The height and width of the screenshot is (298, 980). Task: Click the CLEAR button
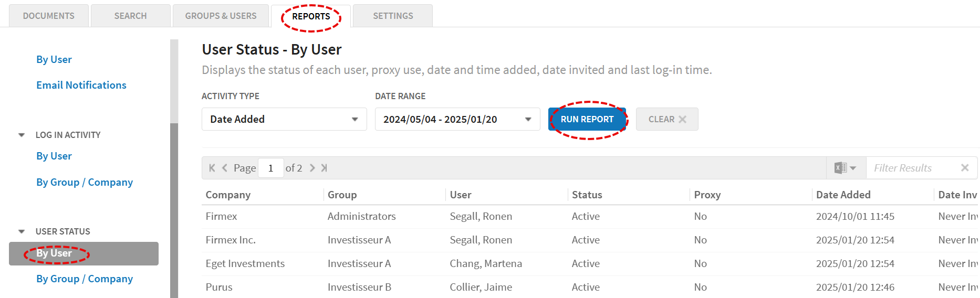pos(667,119)
